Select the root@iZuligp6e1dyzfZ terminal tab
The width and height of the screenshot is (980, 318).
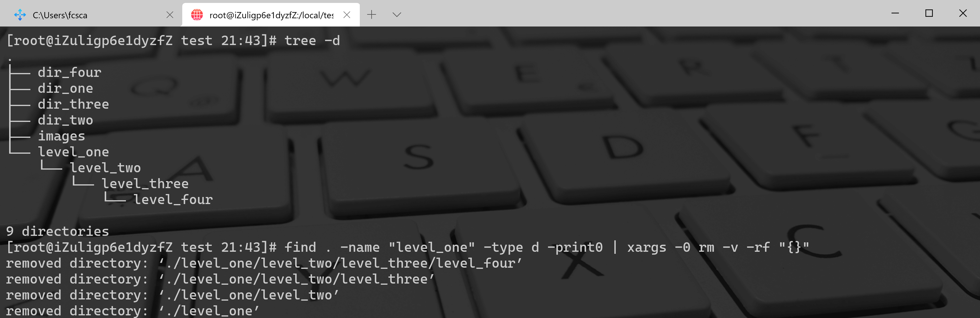(271, 15)
